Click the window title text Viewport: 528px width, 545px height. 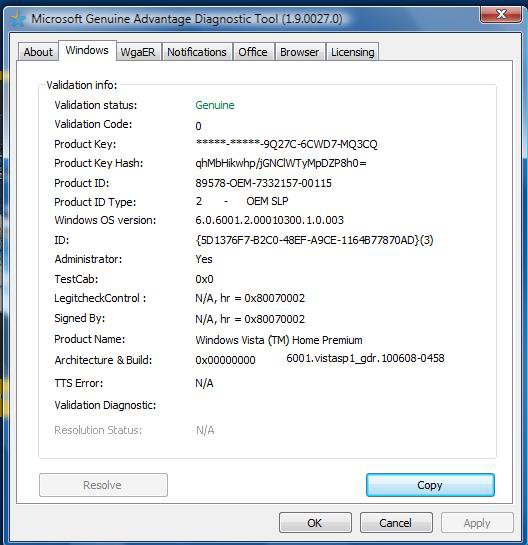187,19
